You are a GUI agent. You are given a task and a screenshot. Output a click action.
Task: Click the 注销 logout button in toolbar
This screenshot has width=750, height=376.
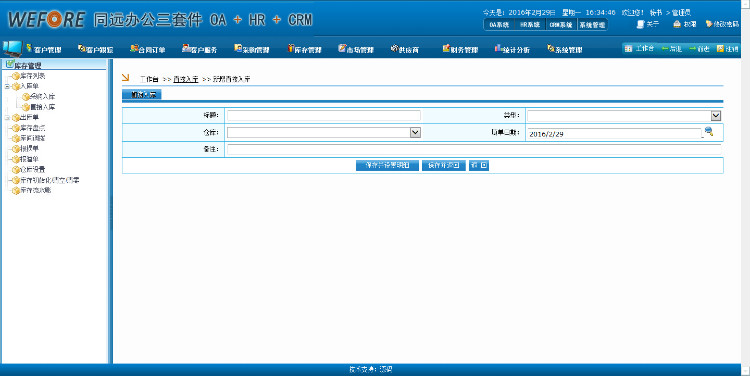pyautogui.click(x=728, y=49)
